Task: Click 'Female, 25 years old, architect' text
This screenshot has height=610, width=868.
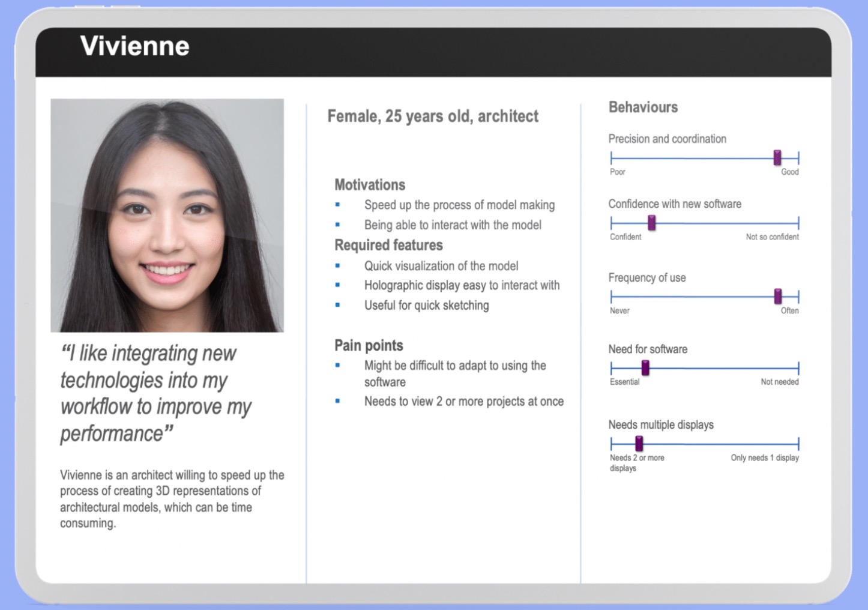Action: (433, 116)
